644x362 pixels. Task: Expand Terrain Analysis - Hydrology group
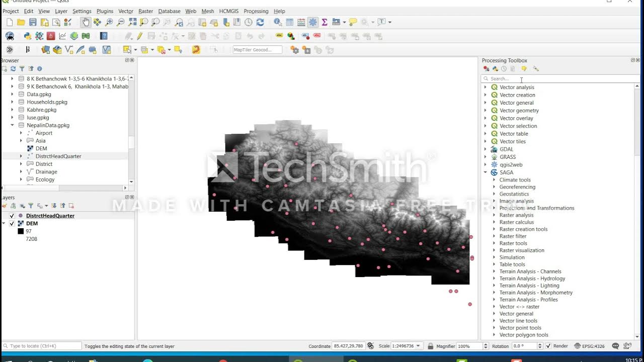[494, 279]
